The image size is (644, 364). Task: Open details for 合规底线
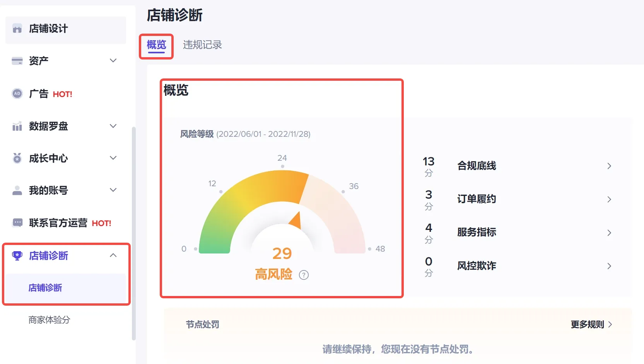click(609, 165)
